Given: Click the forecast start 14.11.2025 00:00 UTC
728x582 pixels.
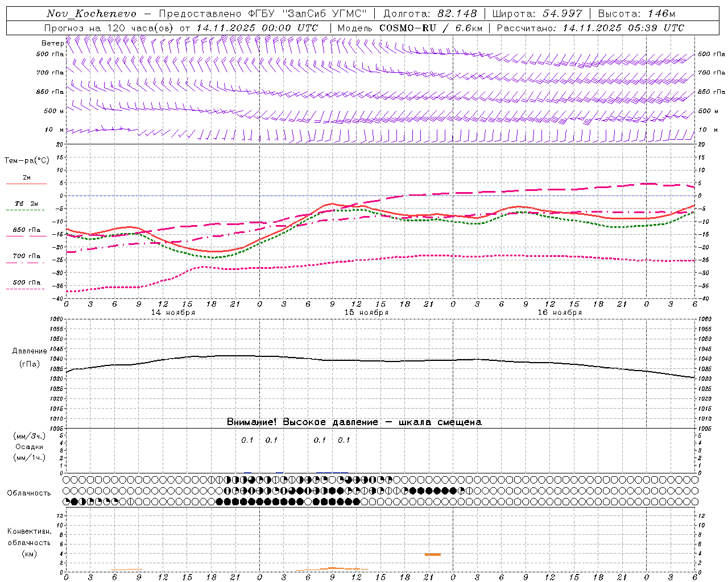Looking at the screenshot, I should click(257, 28).
